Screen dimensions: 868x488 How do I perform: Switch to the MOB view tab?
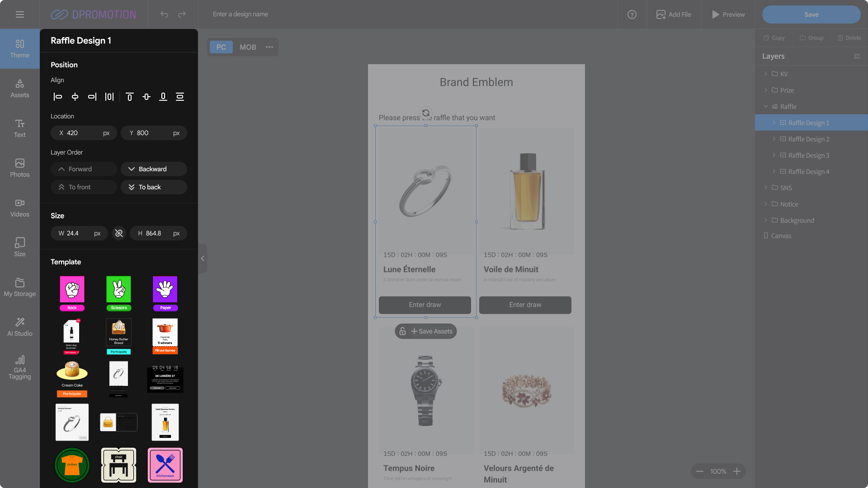[248, 47]
